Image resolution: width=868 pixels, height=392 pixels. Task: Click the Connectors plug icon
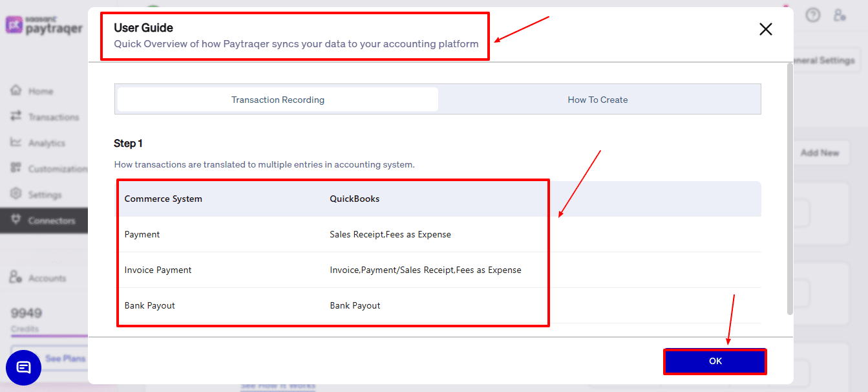click(16, 220)
